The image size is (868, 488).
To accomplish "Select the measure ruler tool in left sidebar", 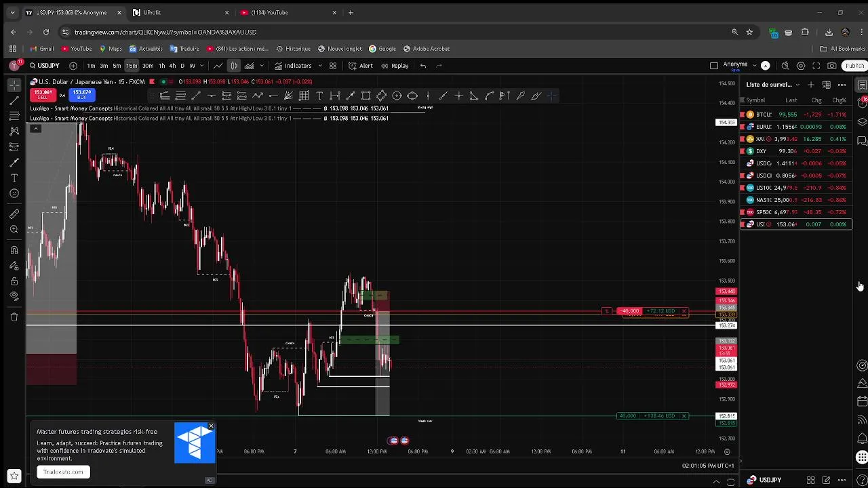I will [14, 214].
